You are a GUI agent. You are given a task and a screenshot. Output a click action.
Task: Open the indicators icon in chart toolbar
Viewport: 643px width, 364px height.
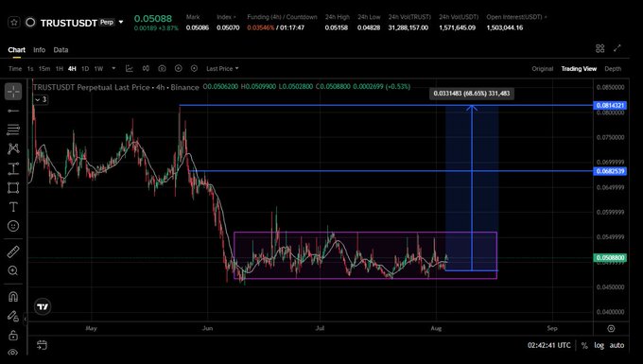(146, 68)
